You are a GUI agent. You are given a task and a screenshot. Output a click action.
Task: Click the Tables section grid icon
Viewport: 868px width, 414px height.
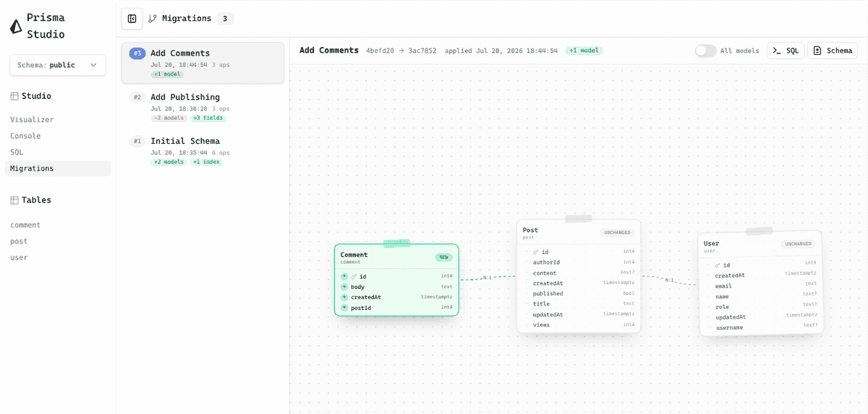[x=14, y=200]
